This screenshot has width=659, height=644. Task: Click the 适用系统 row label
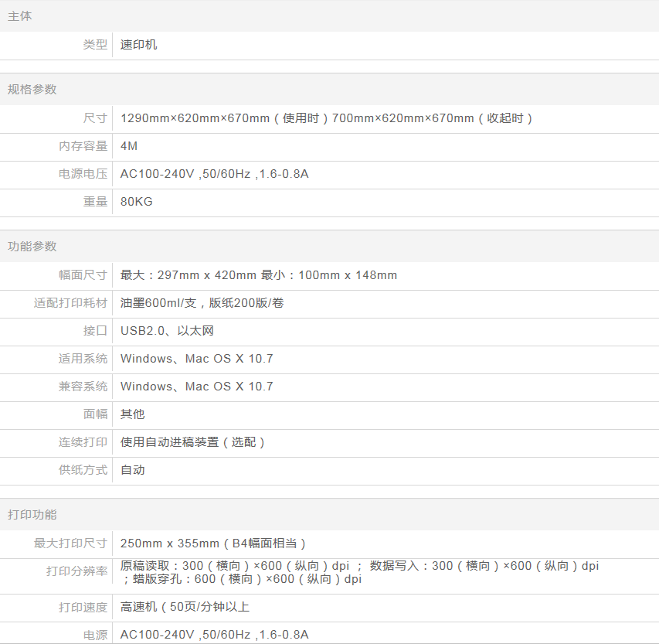click(83, 359)
